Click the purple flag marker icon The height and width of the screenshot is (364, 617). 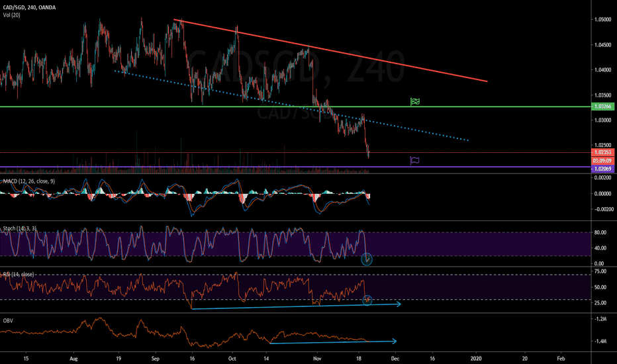tap(416, 160)
